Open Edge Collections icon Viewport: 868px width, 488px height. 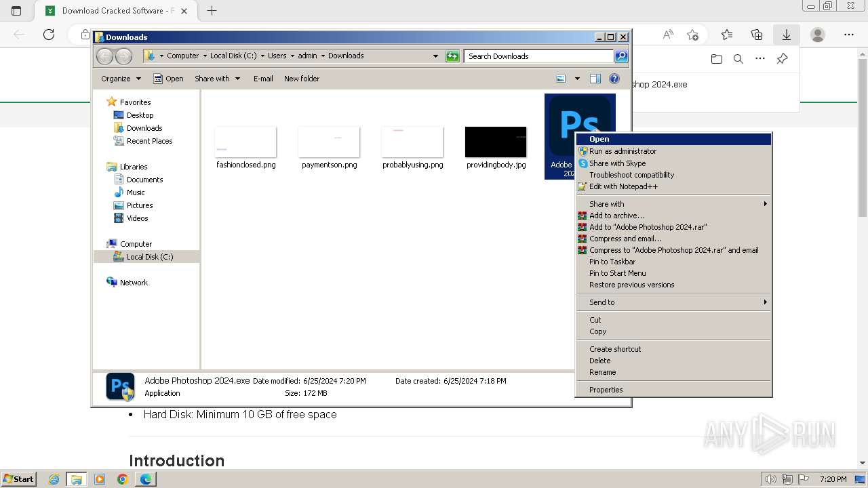[757, 35]
